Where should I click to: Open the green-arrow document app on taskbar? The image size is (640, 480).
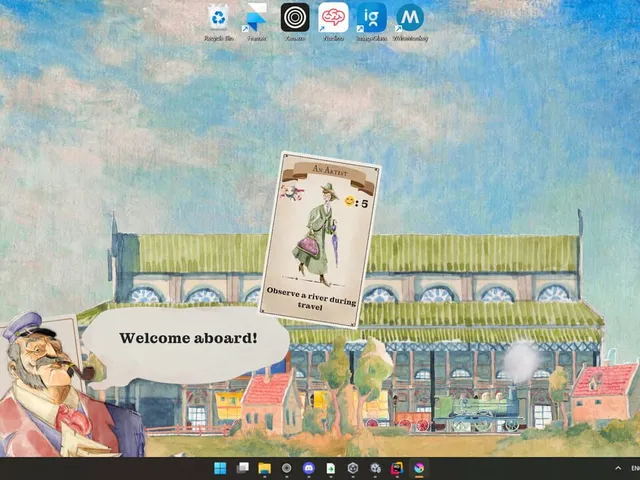click(x=331, y=468)
